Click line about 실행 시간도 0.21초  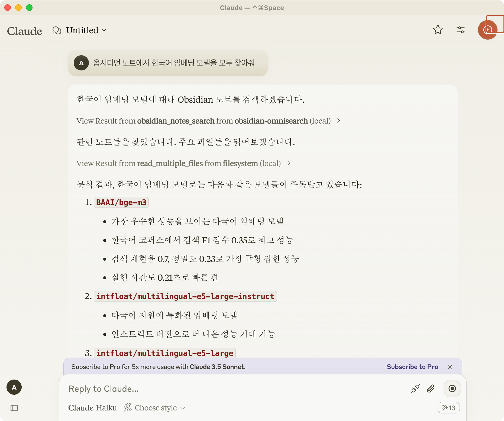[165, 277]
